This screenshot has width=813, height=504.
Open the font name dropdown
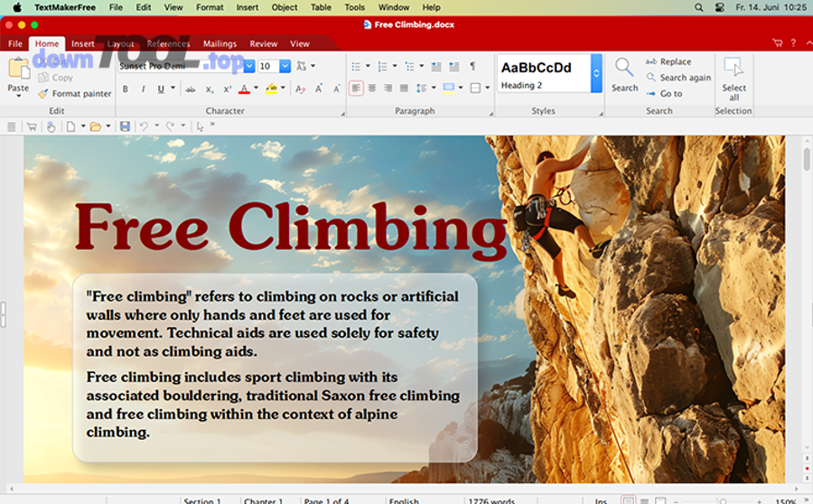pyautogui.click(x=249, y=66)
